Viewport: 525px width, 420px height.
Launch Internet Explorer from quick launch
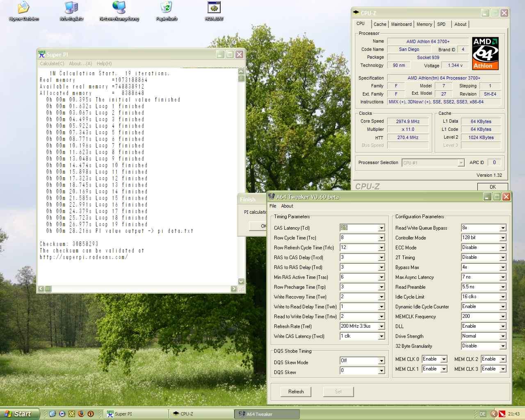point(52,414)
